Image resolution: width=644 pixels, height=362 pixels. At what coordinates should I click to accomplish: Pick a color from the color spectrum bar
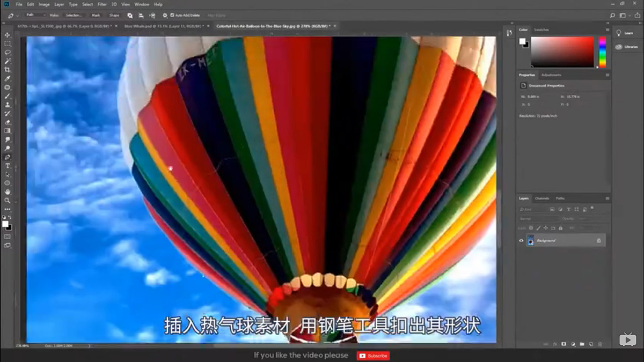[x=603, y=51]
